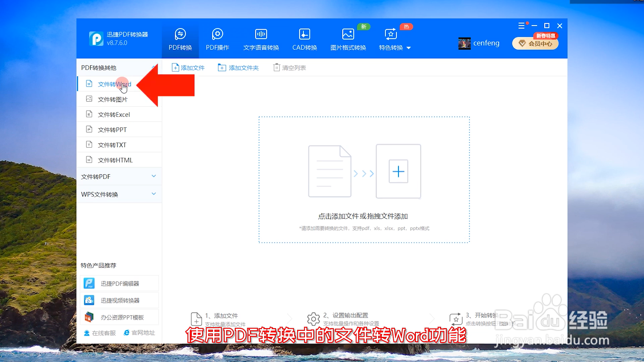Screen dimensions: 644x362
Task: Click the 热 badge above 特色转换
Action: (406, 27)
